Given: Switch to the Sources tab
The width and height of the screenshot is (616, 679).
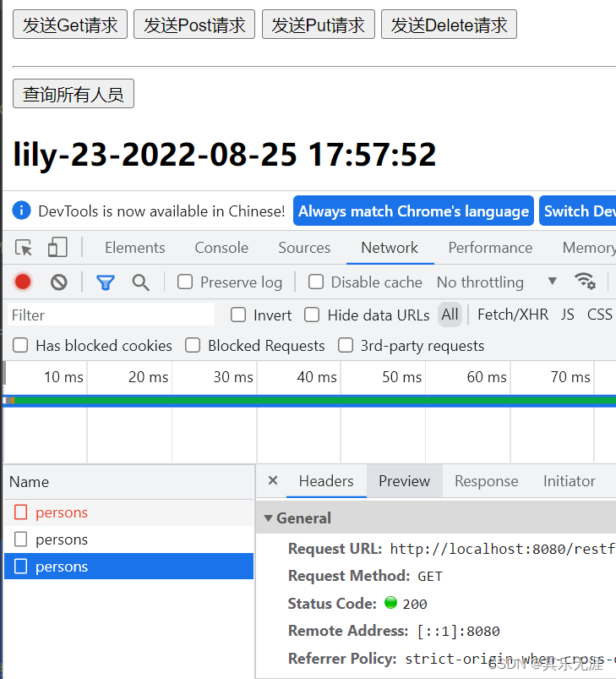Looking at the screenshot, I should point(304,248).
